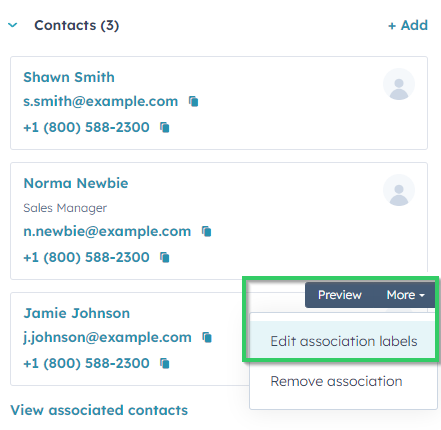The width and height of the screenshot is (441, 430).
Task: Copy Norma Newbie's email address
Action: pyautogui.click(x=207, y=231)
